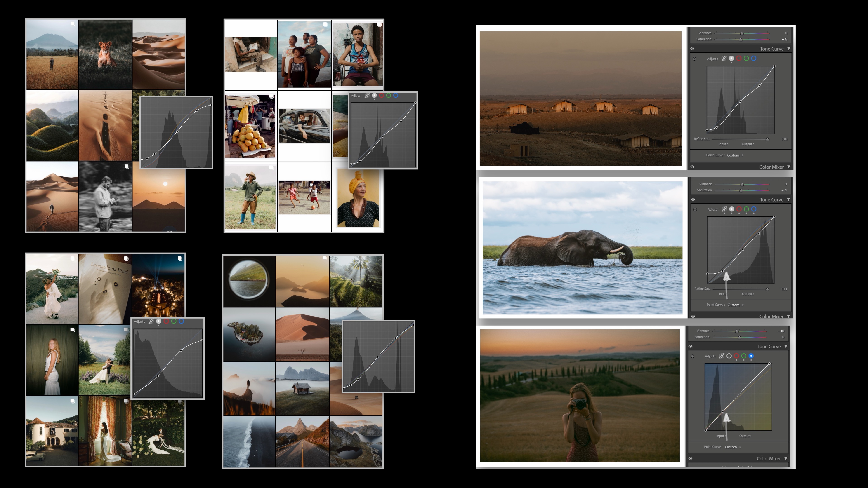Viewport: 868px width, 488px height.
Task: Select red channel in panel over car photo
Action: (381, 95)
